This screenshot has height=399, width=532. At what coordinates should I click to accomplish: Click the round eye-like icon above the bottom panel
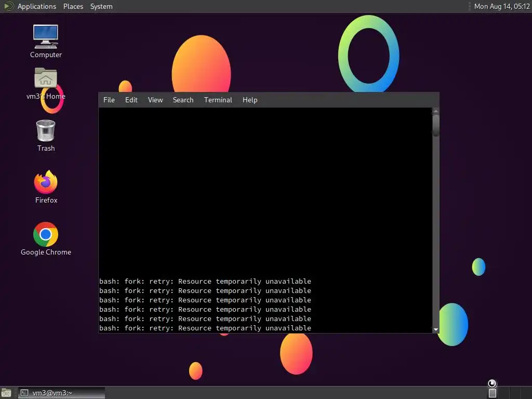[492, 383]
